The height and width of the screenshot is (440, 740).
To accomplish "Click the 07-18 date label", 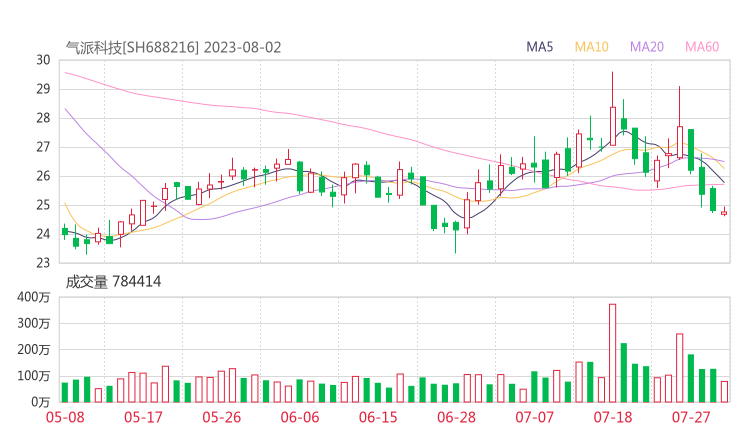I will pyautogui.click(x=613, y=417).
